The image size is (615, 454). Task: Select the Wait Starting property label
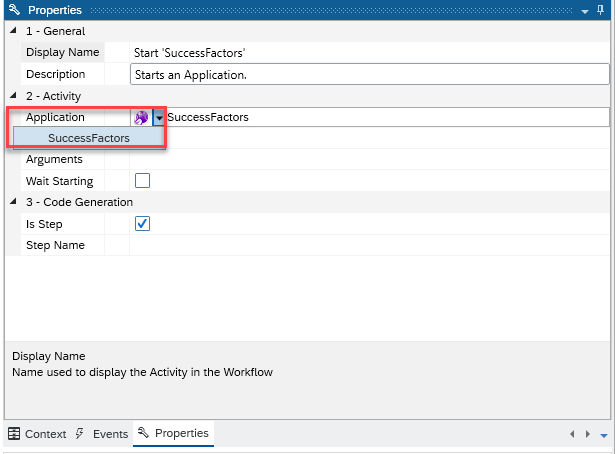[59, 181]
